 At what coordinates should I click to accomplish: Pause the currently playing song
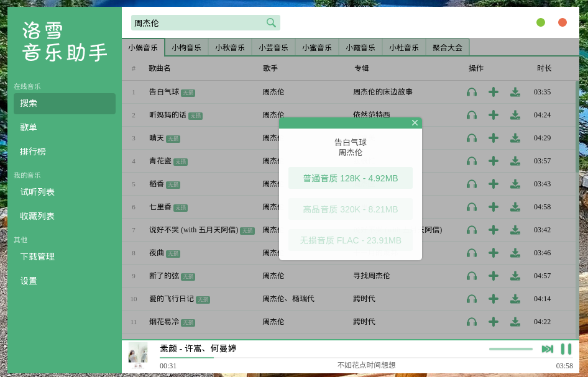566,349
